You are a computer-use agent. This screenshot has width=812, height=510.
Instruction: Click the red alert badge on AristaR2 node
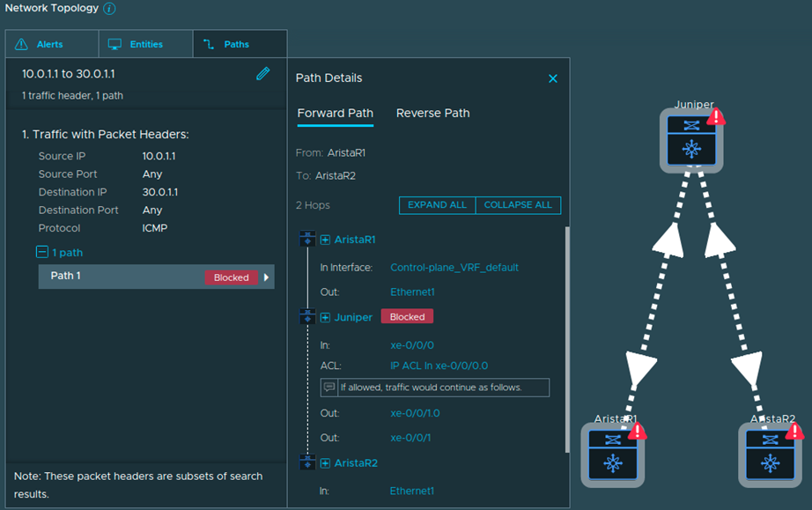click(795, 431)
